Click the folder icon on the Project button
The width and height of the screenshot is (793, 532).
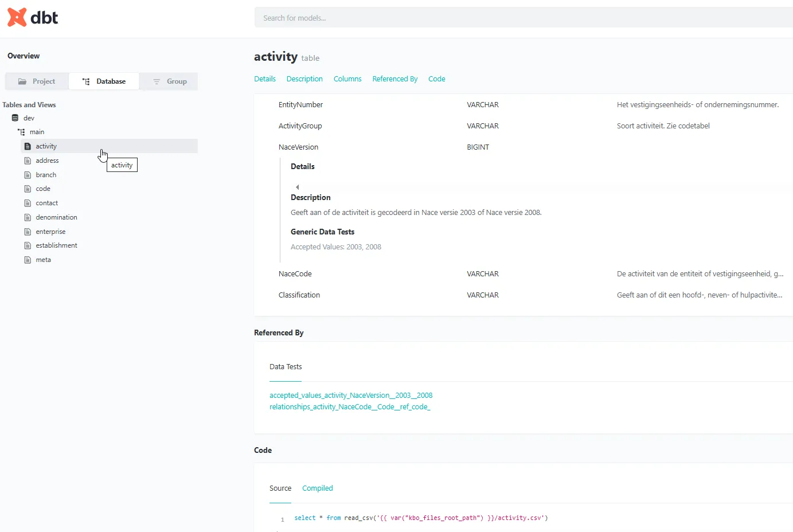(22, 81)
